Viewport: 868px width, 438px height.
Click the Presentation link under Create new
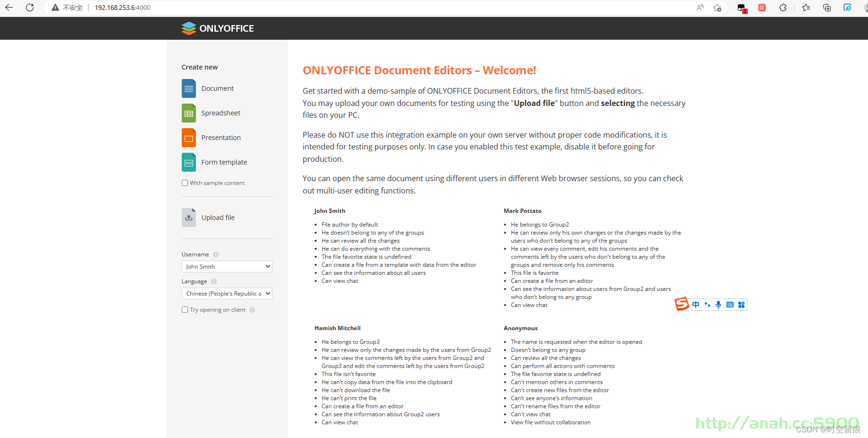221,138
